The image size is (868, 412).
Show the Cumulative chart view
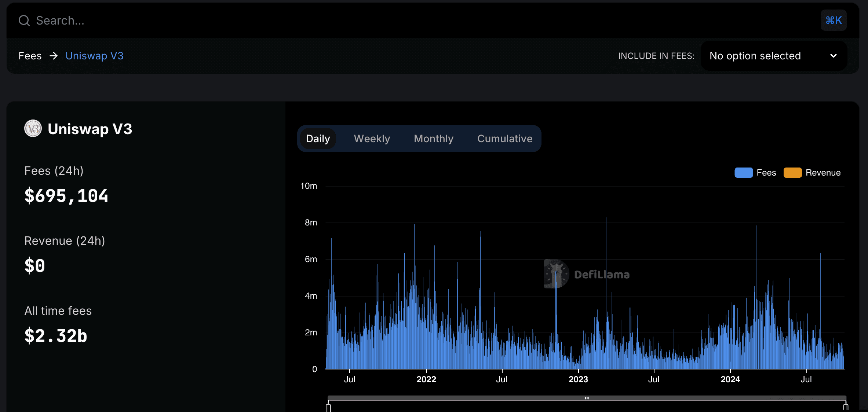(505, 139)
